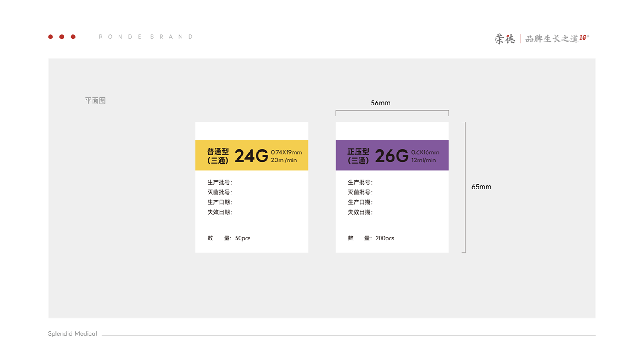Click the 品牌生长之道 slogan
644x362 pixels.
[x=552, y=39]
